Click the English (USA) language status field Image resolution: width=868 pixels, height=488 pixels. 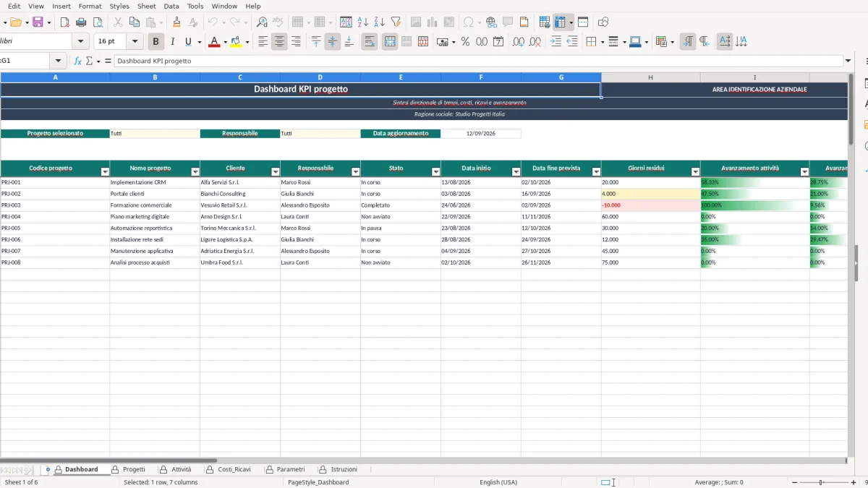(x=498, y=482)
